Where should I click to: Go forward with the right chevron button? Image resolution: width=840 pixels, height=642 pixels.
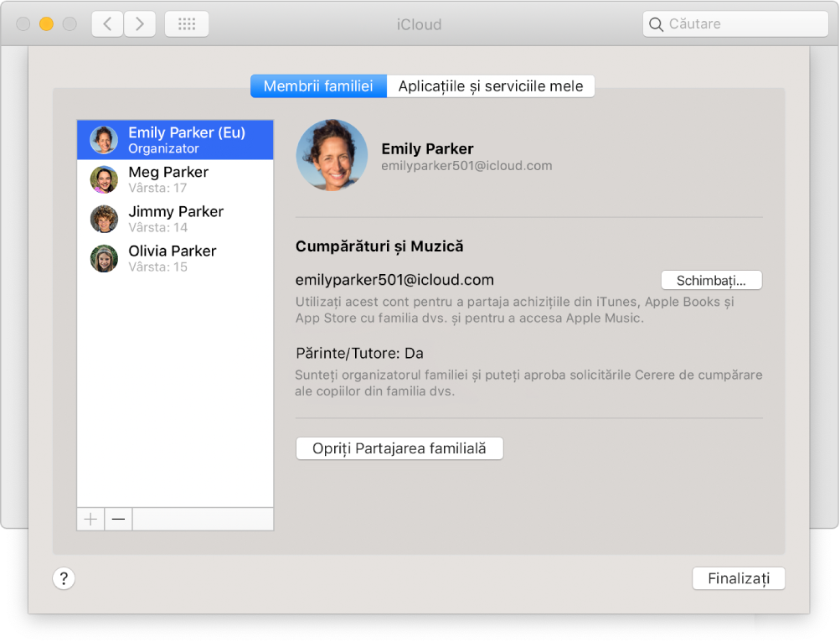[x=140, y=24]
